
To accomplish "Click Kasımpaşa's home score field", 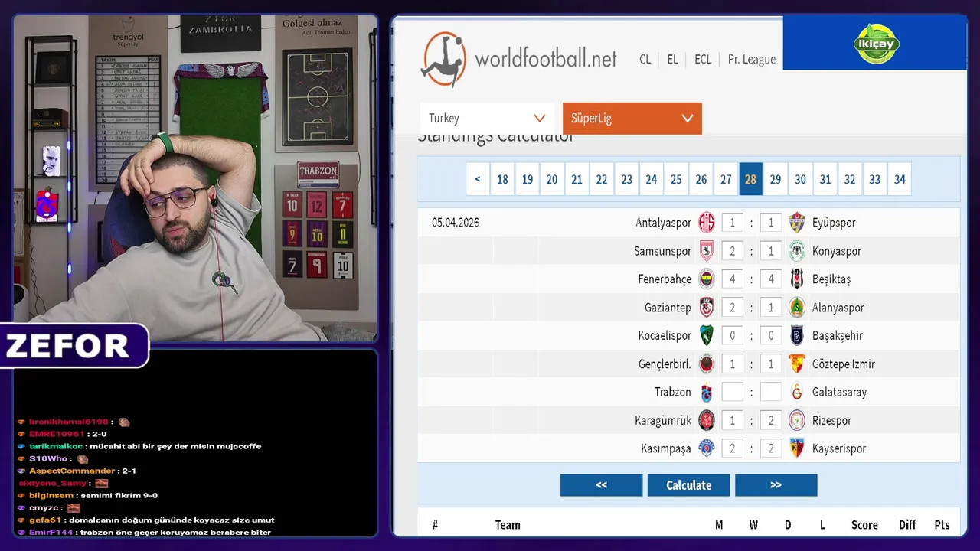I will point(732,448).
